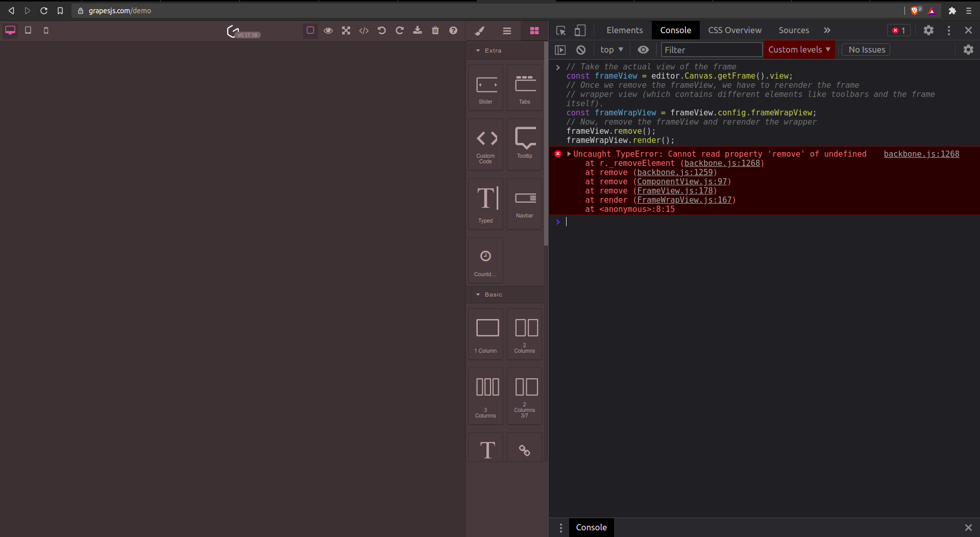Switch to the CSS Overview tab
The height and width of the screenshot is (537, 980).
coord(734,30)
